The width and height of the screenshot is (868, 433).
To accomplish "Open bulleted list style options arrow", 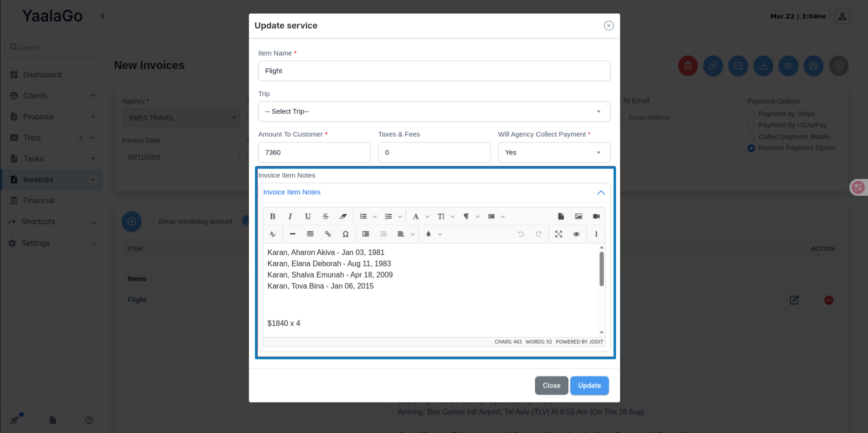I will tap(375, 216).
